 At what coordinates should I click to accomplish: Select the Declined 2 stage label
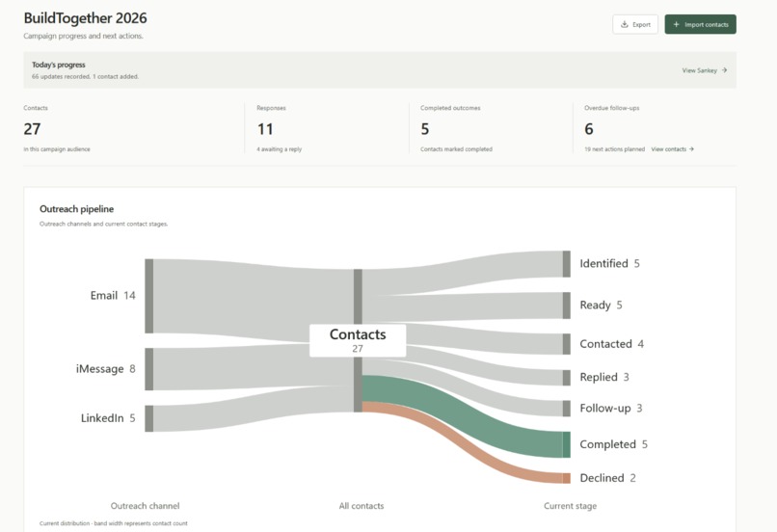(607, 478)
